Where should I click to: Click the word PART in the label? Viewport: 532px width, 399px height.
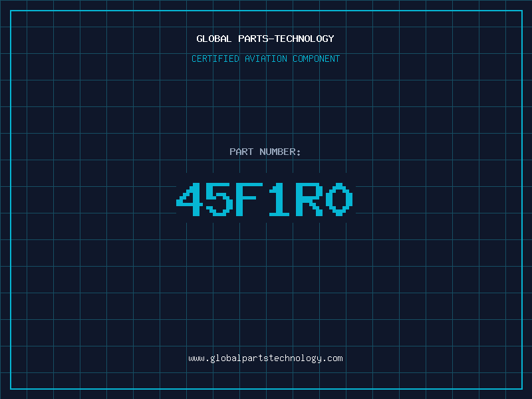tap(241, 152)
